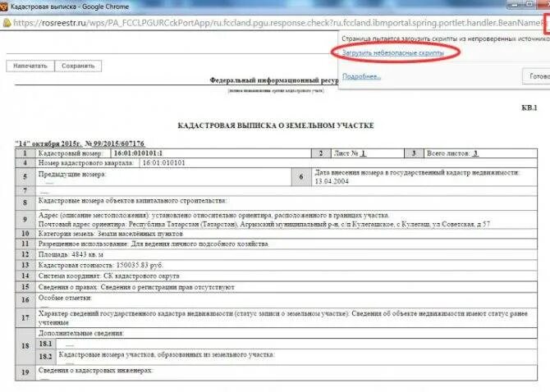Click the Готово button in the popup
The height and width of the screenshot is (392, 550).
(536, 76)
